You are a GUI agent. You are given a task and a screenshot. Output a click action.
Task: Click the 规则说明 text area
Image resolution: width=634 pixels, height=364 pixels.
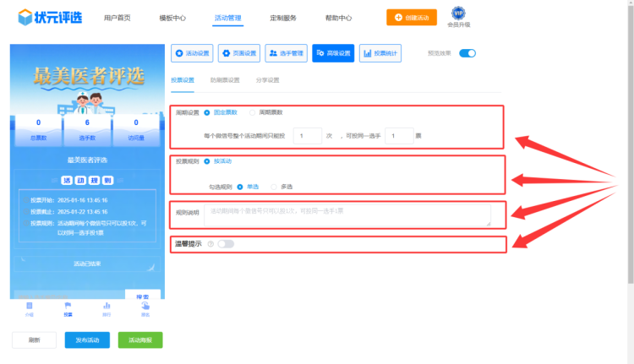point(347,215)
